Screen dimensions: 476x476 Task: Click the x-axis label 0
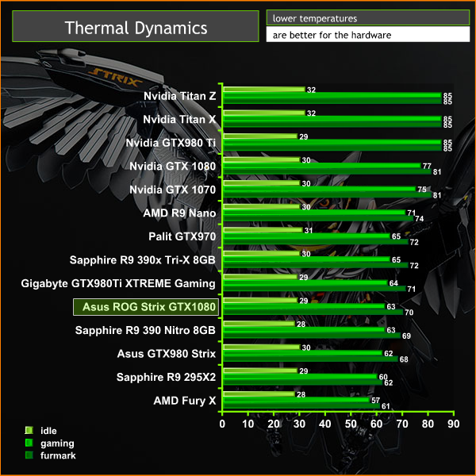tap(222, 424)
